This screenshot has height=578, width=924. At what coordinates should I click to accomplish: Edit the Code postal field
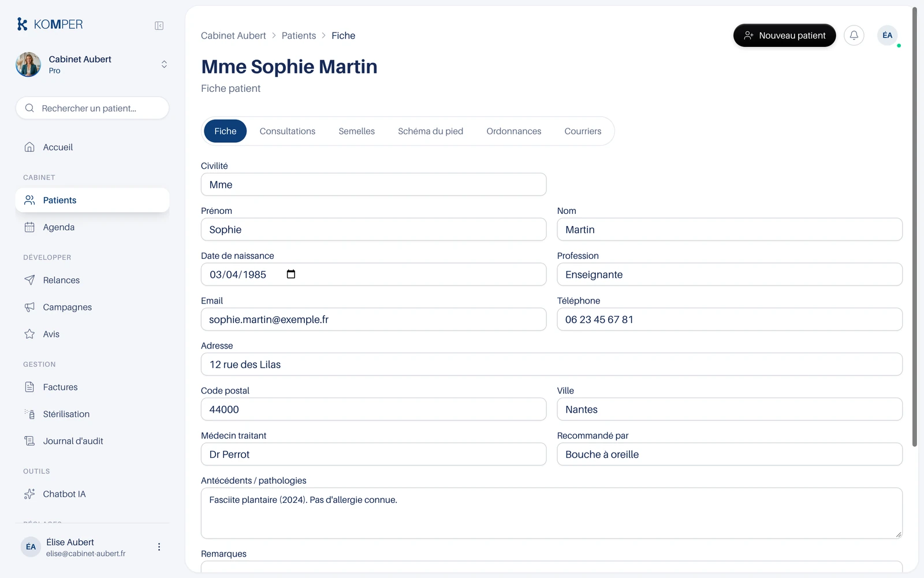click(x=374, y=409)
